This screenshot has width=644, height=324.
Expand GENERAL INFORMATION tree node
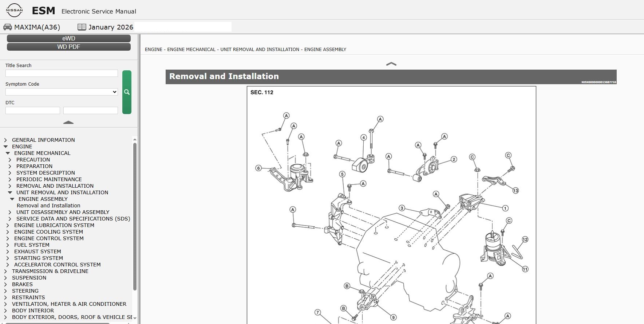click(5, 140)
